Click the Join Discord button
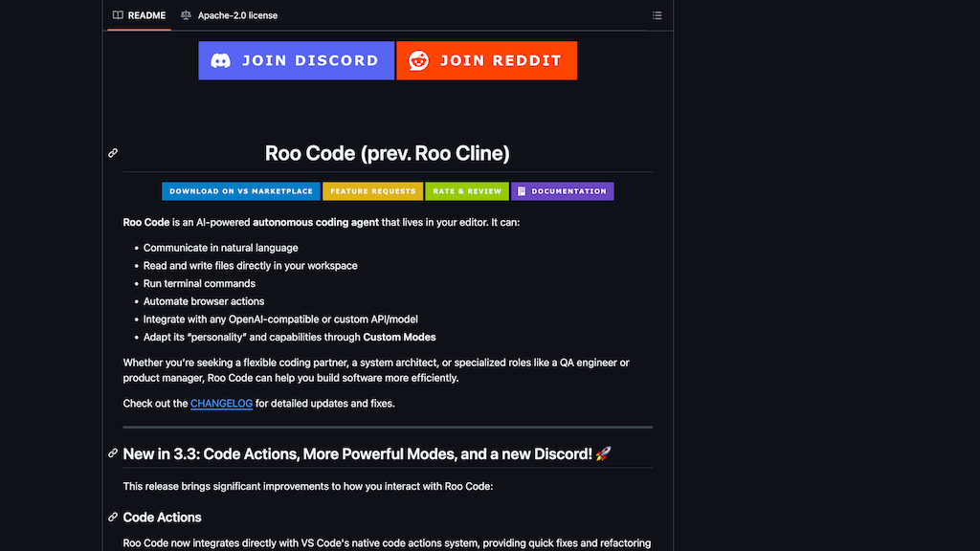This screenshot has width=980, height=551. pos(297,60)
